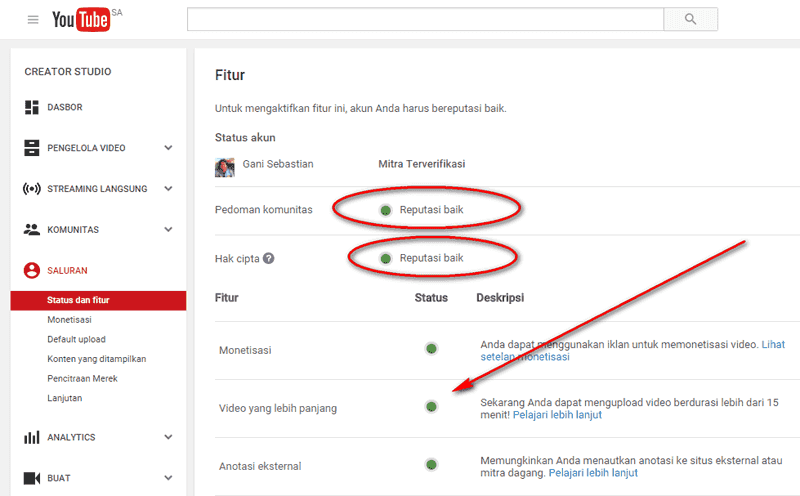Click the Video yang lebih panjang label
800x496 pixels.
(x=278, y=408)
